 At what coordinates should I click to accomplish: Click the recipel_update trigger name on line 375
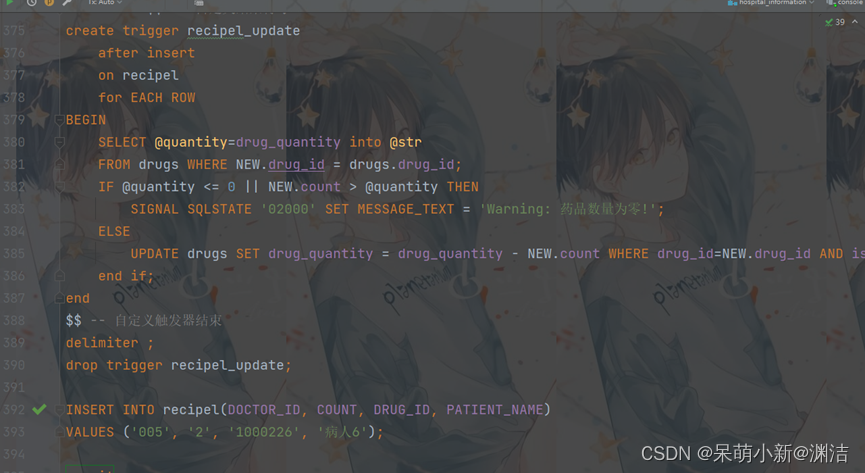click(243, 31)
